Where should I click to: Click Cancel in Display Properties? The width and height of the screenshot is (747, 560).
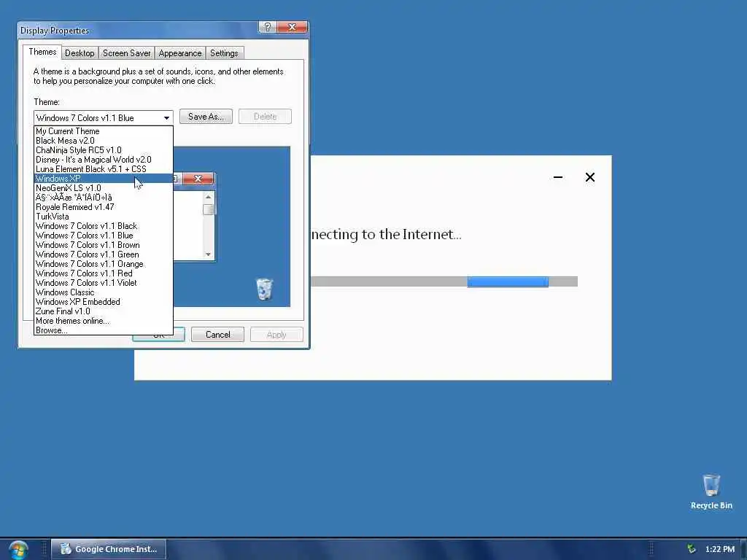point(217,335)
